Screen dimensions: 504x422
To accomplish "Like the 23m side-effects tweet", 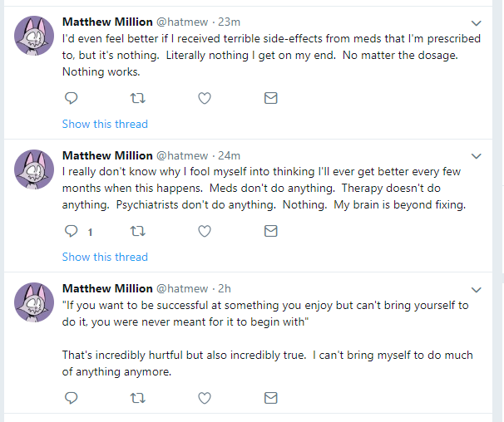I will click(205, 98).
